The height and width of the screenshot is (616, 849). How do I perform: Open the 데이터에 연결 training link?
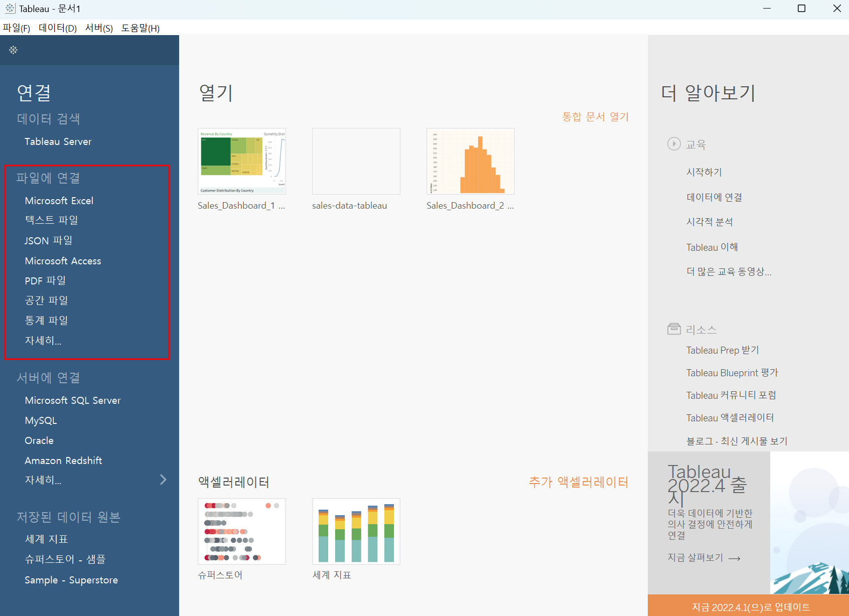coord(714,197)
